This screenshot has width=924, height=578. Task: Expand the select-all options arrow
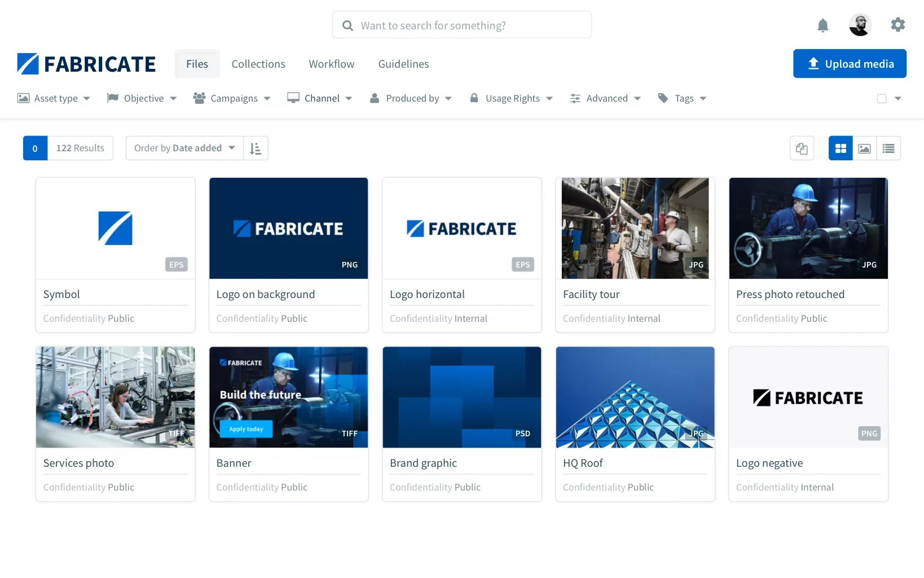(x=898, y=98)
